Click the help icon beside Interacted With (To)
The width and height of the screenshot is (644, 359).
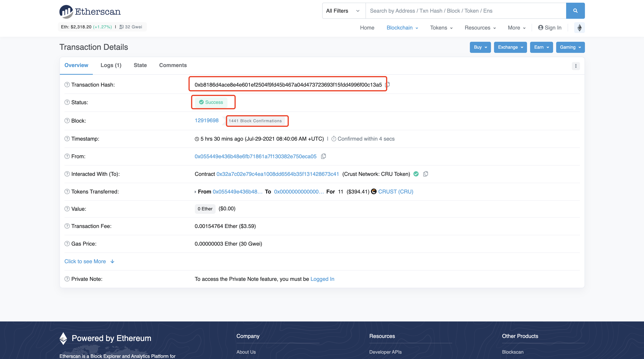pyautogui.click(x=67, y=174)
